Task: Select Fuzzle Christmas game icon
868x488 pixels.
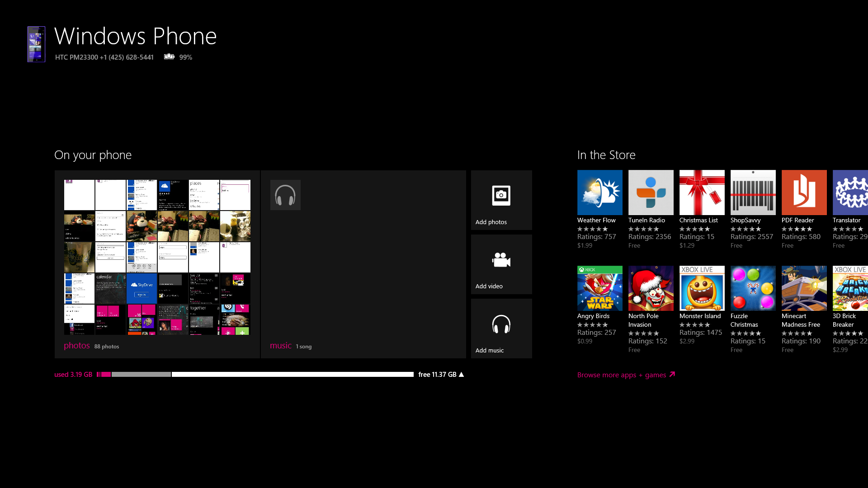Action: (x=753, y=288)
